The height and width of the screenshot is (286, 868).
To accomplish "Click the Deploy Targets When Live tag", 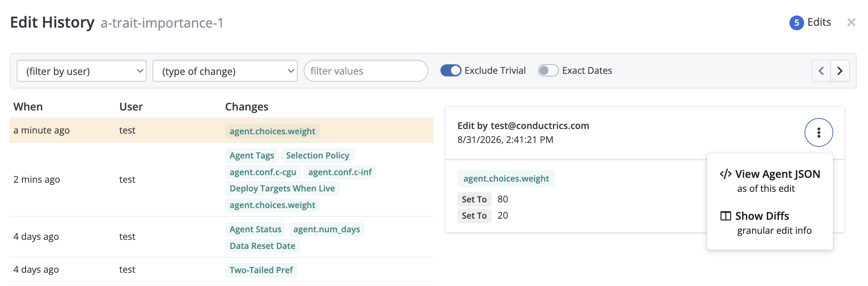I will coord(282,188).
